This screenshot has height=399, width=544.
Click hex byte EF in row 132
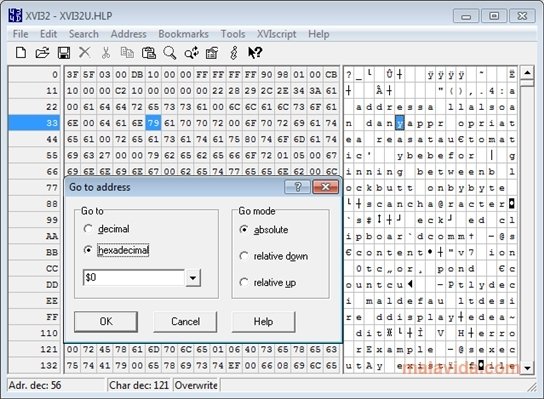click(234, 365)
